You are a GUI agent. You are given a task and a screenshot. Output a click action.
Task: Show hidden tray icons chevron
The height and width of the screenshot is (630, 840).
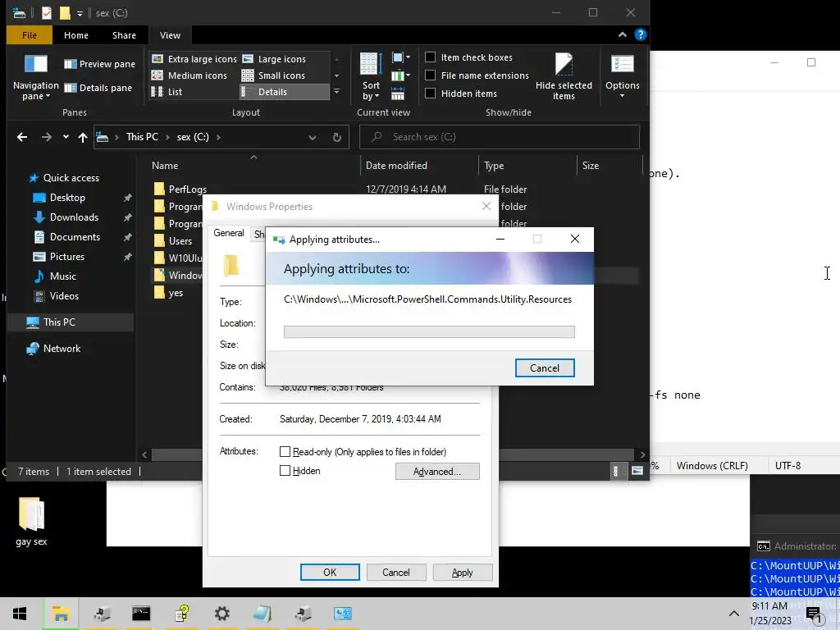tap(734, 614)
